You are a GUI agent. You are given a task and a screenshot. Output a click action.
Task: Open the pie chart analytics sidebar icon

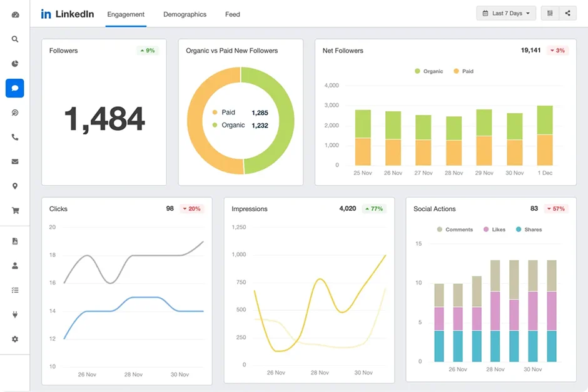tap(15, 63)
